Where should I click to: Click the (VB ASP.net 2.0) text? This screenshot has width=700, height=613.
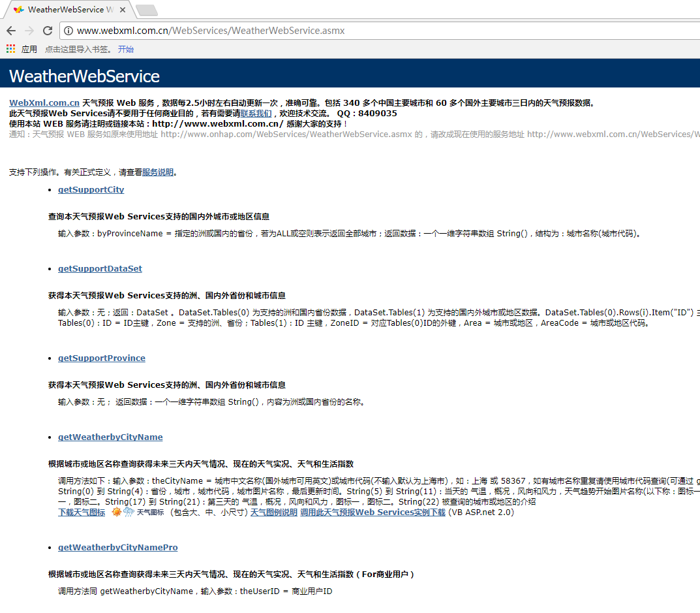point(481,512)
